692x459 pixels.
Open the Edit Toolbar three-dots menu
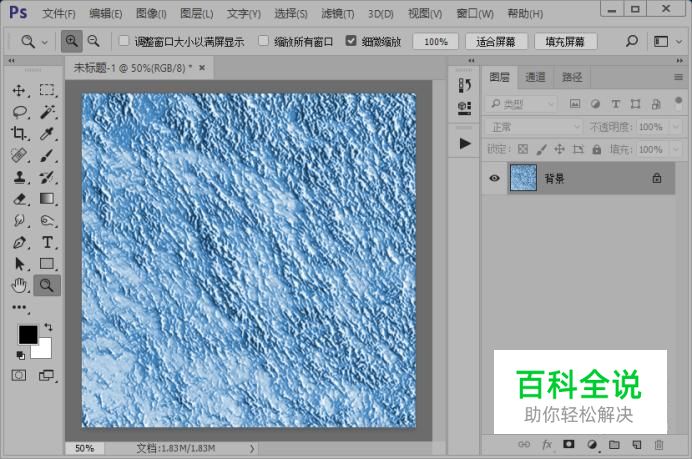19,307
